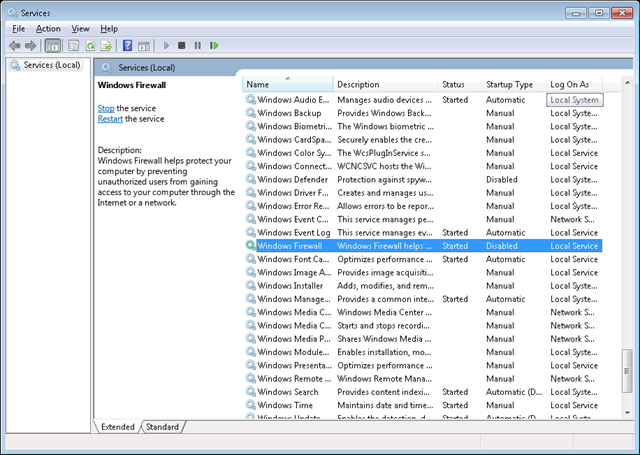640x455 pixels.
Task: Switch to the Extended tab
Action: point(118,427)
